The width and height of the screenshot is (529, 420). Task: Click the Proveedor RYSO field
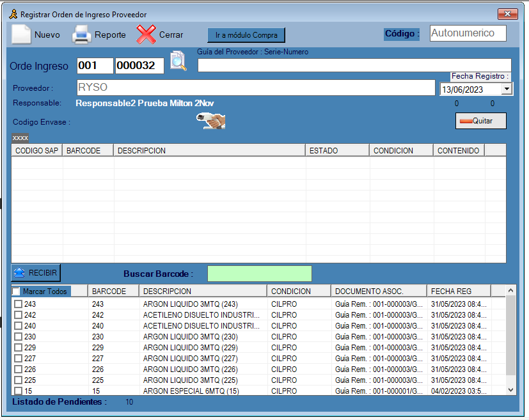[x=256, y=88]
